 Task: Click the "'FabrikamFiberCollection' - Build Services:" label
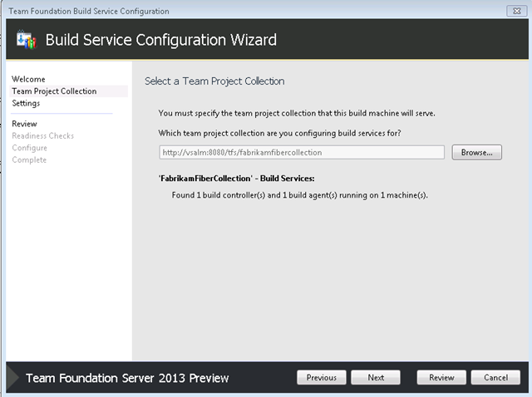pyautogui.click(x=237, y=179)
